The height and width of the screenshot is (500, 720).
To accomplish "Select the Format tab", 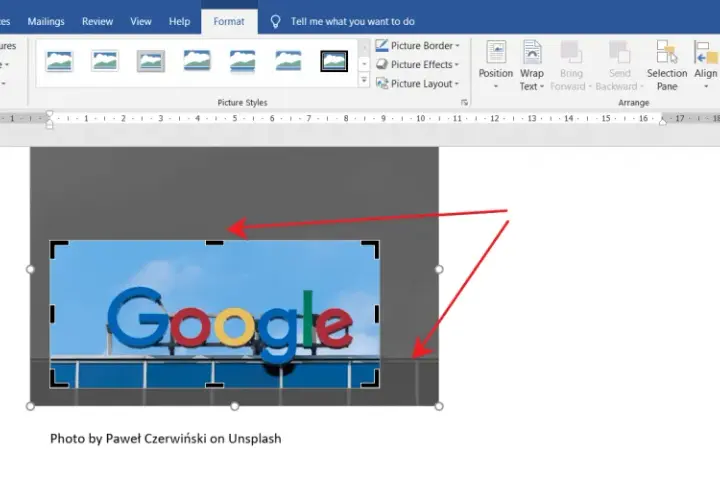I will tap(229, 22).
